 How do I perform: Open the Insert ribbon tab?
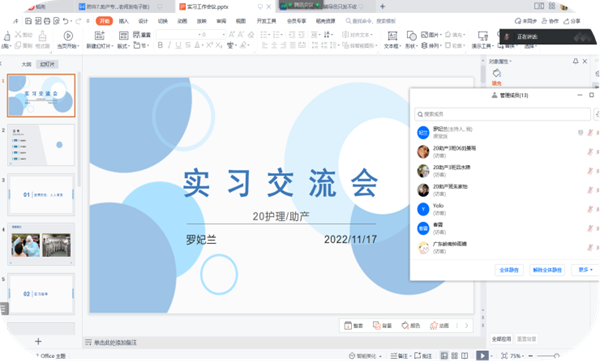124,21
